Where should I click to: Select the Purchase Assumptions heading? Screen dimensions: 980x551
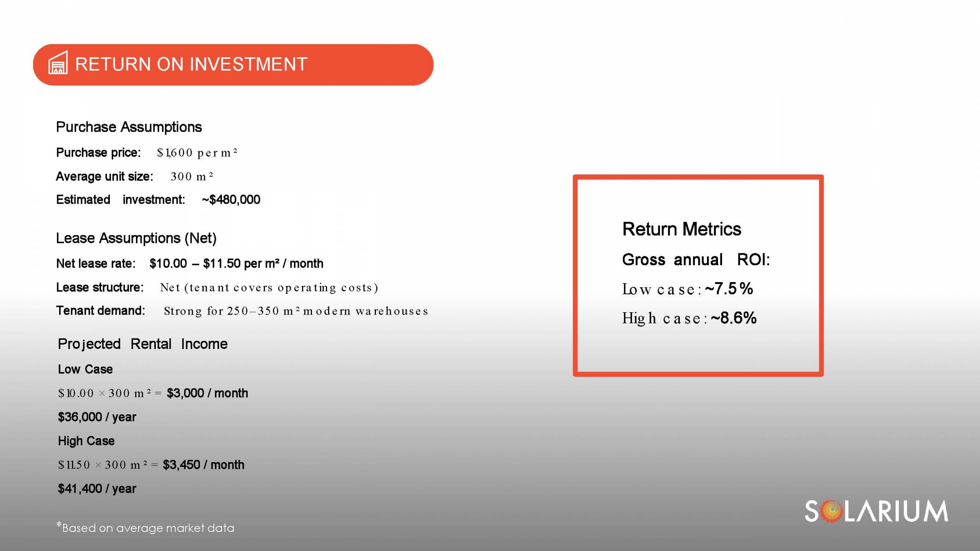click(x=129, y=127)
